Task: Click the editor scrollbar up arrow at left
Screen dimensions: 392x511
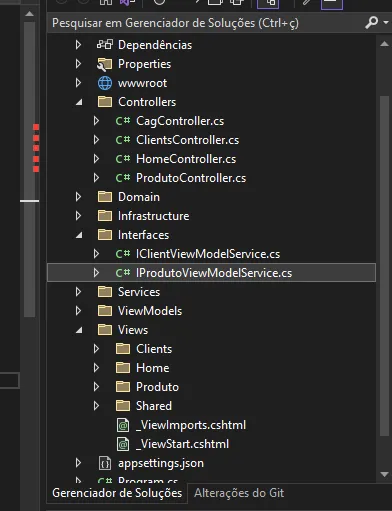Action: point(29,14)
